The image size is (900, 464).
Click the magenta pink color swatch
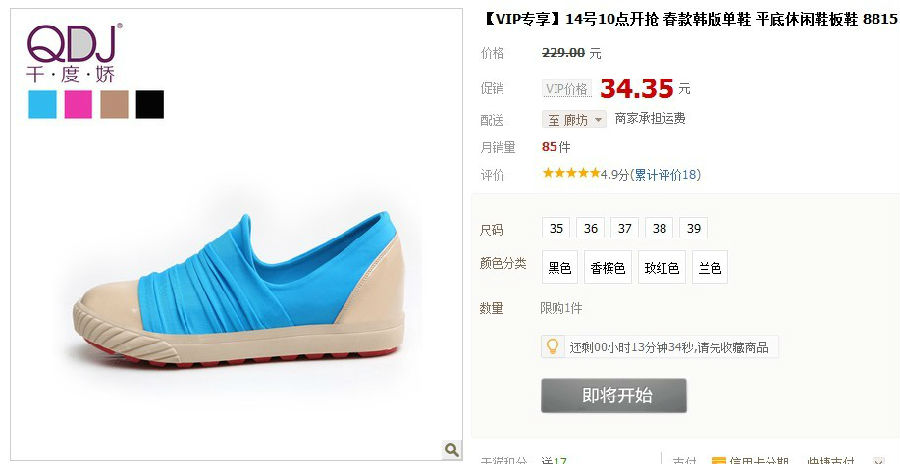click(78, 105)
